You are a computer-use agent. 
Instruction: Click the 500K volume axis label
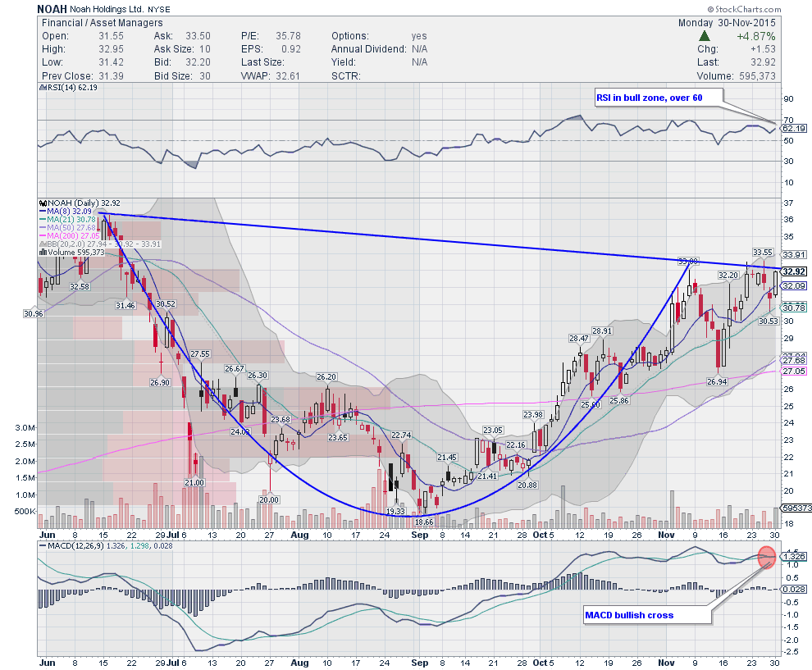pyautogui.click(x=25, y=512)
